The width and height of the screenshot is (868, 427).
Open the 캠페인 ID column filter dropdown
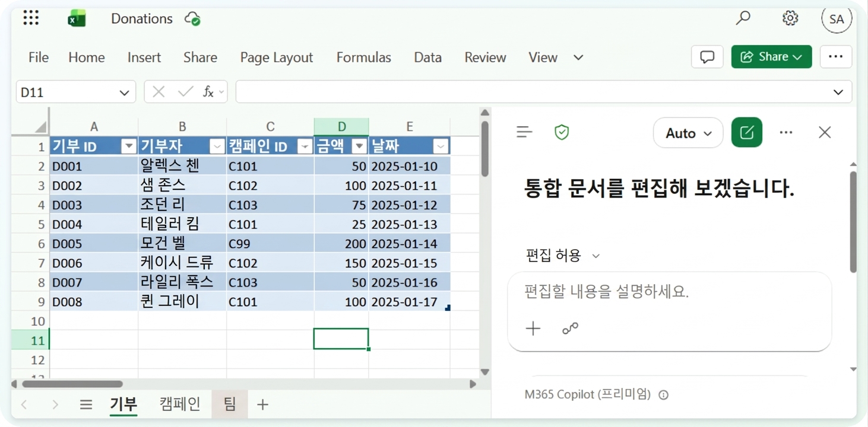[x=305, y=146]
